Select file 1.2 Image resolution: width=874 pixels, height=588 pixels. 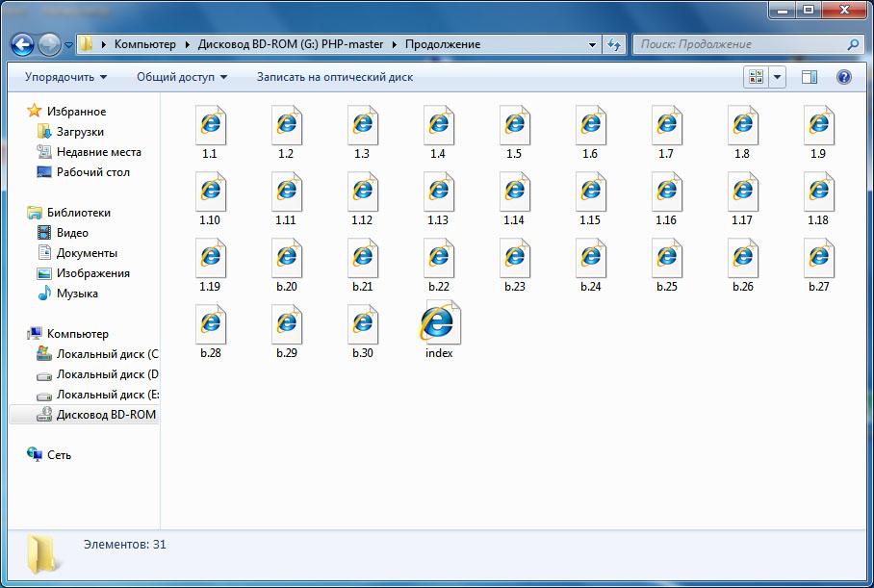click(x=287, y=132)
